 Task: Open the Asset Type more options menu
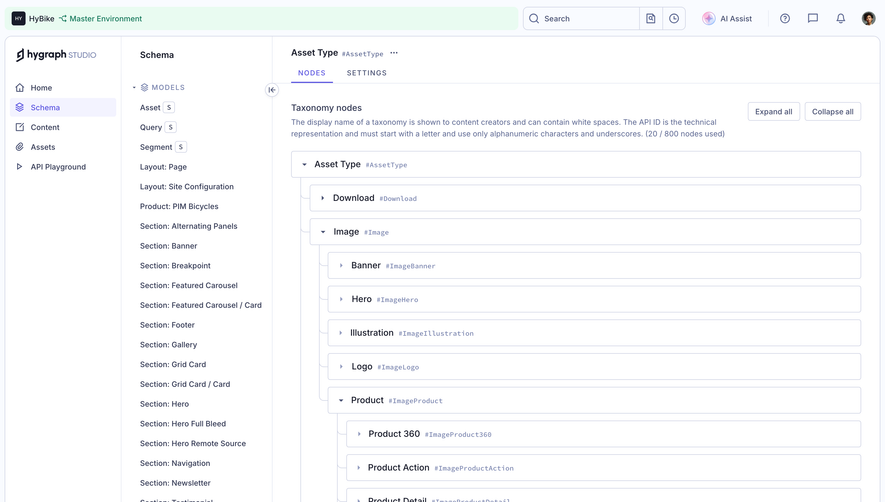coord(394,53)
